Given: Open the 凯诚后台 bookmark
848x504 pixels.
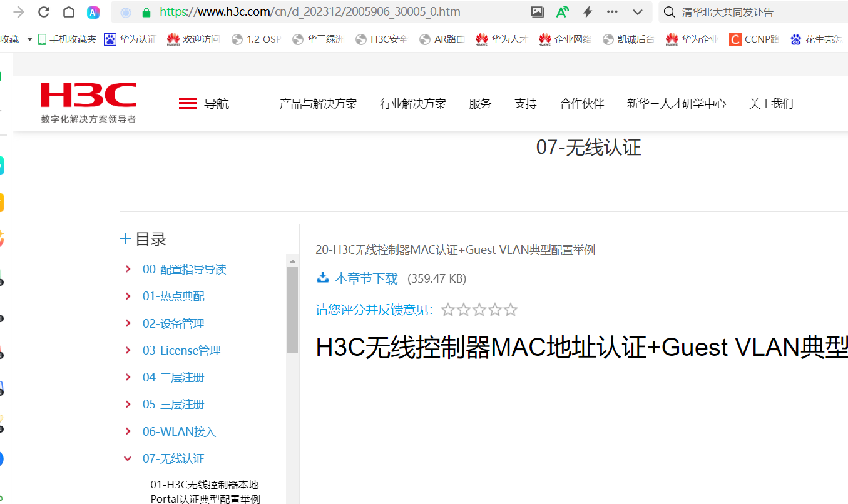Looking at the screenshot, I should pos(629,39).
